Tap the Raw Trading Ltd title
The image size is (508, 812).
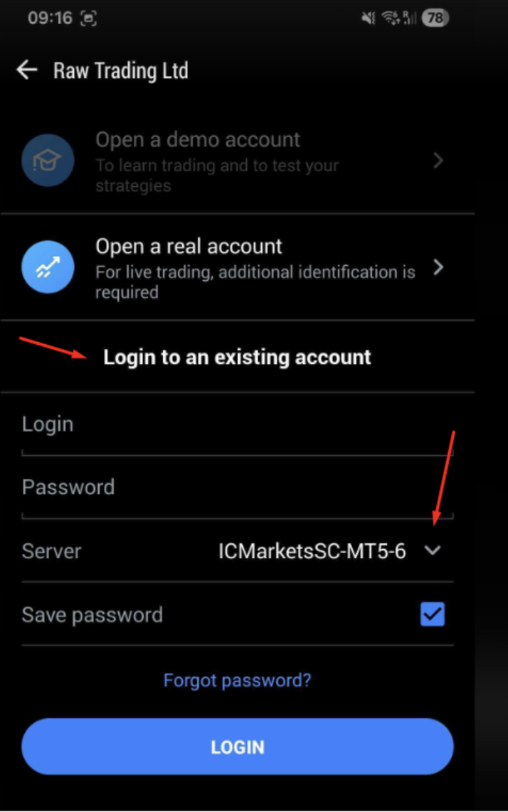[x=121, y=70]
